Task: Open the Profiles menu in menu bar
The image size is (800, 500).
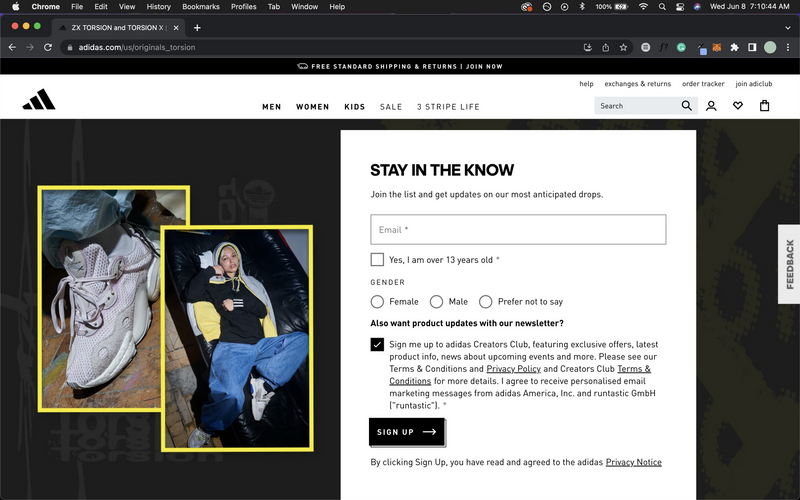Action: (243, 7)
